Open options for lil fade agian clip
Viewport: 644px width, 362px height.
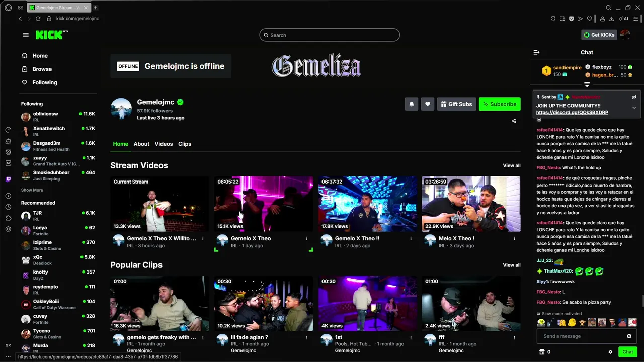[x=307, y=337]
